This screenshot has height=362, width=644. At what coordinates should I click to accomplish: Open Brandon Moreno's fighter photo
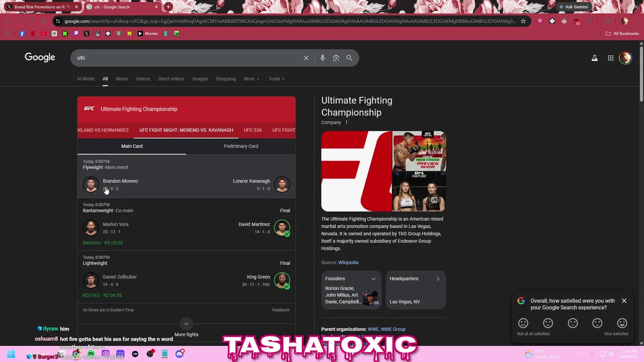[x=91, y=185]
